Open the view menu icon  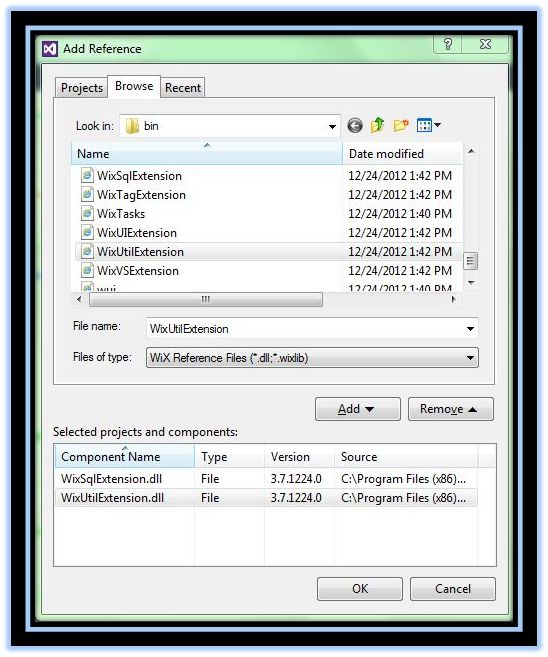click(x=429, y=125)
